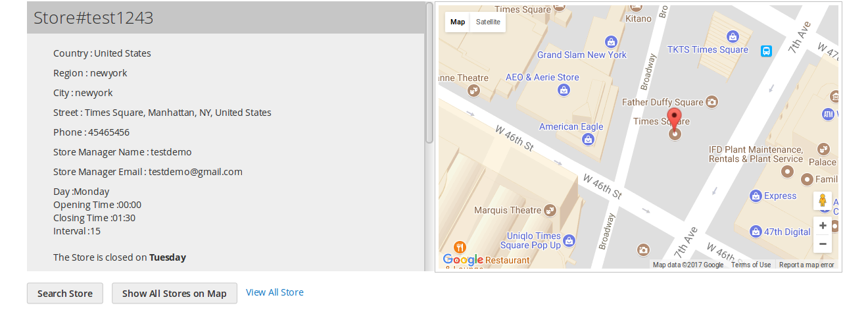Select the theatre marker beside 'nne Theatre' label
This screenshot has width=868, height=316.
473,90
